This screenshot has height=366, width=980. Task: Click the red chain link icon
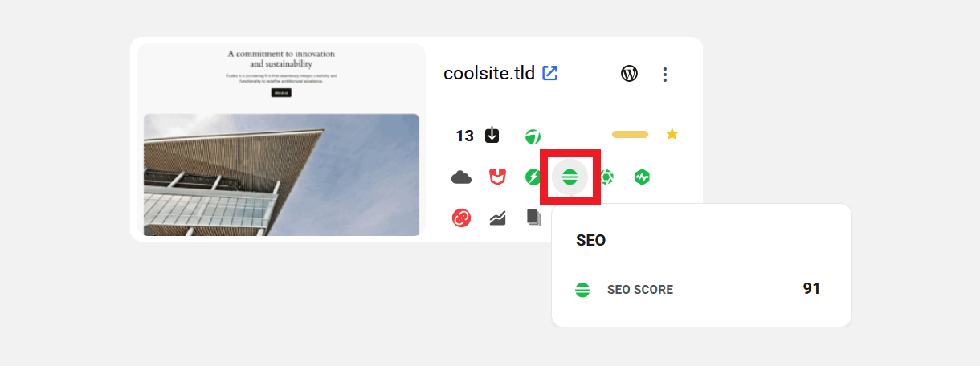pyautogui.click(x=461, y=218)
